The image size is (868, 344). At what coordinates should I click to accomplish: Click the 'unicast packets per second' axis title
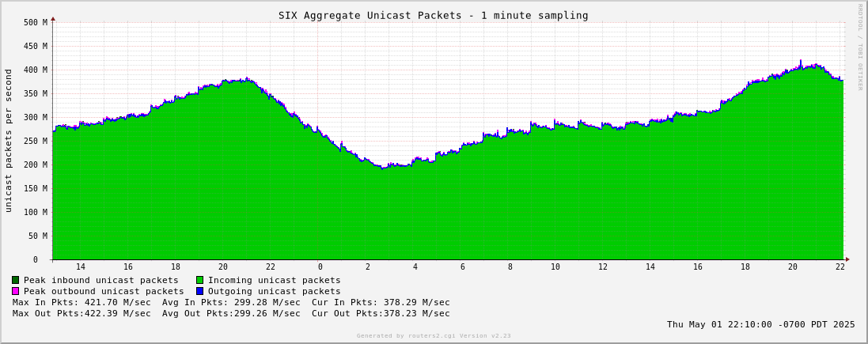pos(8,141)
